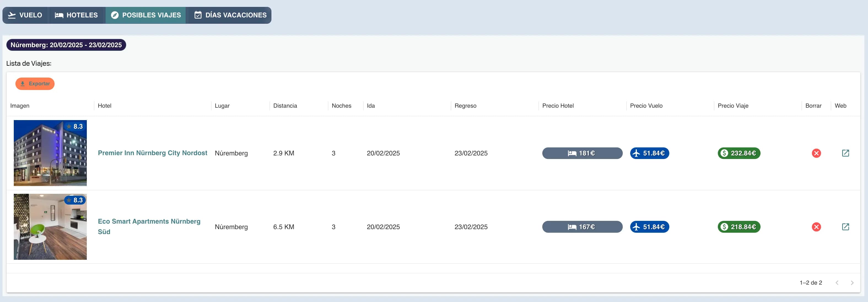Click flight price badge in Premier Inn row
Image resolution: width=868 pixels, height=302 pixels.
(x=649, y=153)
